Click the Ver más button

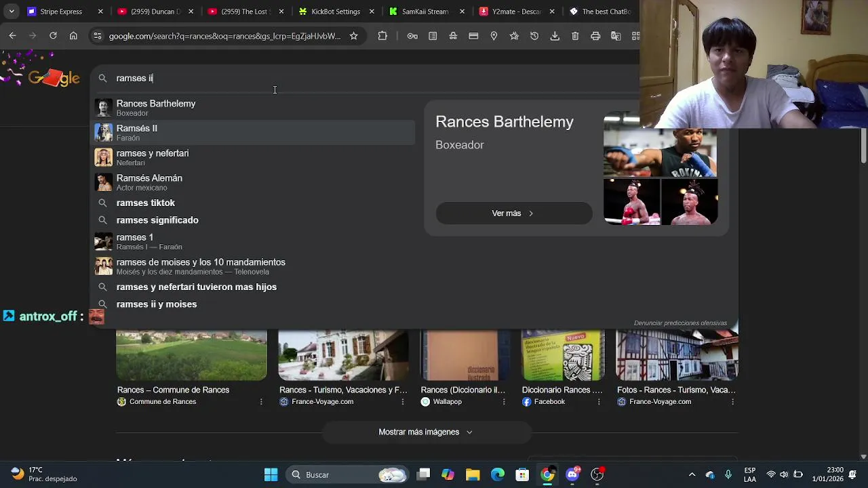point(513,213)
